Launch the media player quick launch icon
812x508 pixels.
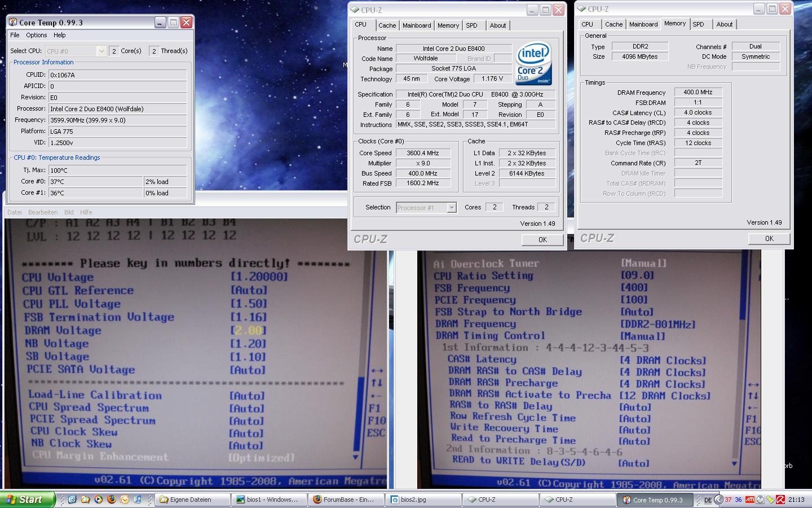pyautogui.click(x=98, y=500)
